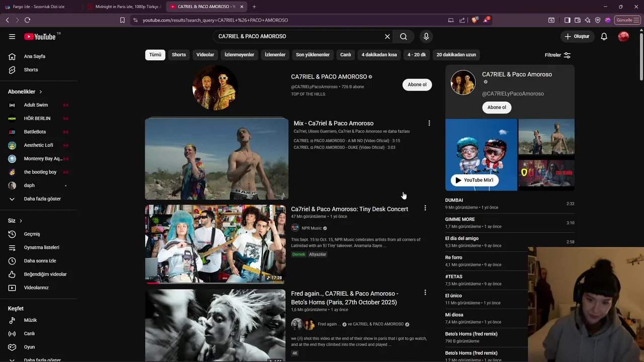Screen dimensions: 644x362
Task: Open the account avatar menu
Action: [623, 36]
